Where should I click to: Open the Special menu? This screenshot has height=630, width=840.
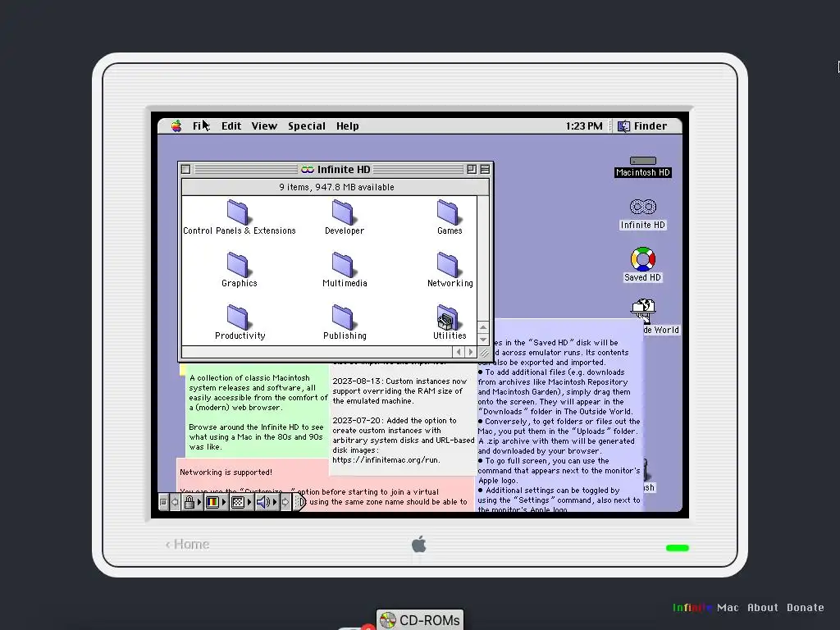tap(307, 126)
